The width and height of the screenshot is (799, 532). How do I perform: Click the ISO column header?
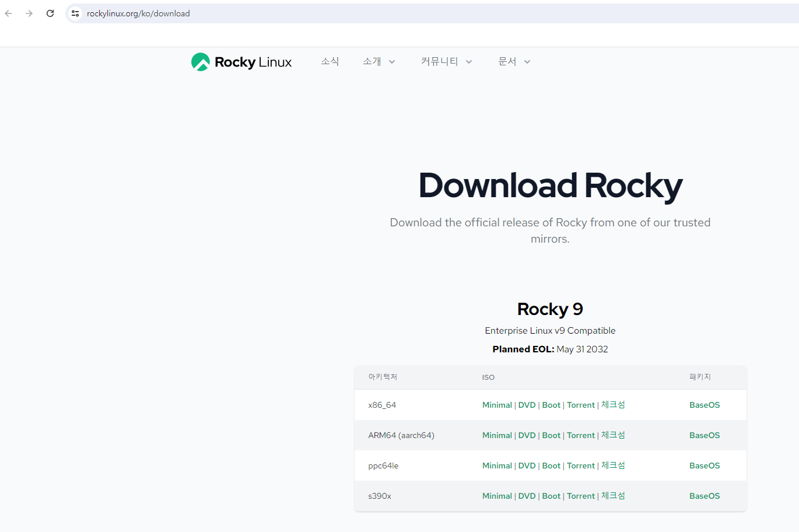tap(488, 377)
